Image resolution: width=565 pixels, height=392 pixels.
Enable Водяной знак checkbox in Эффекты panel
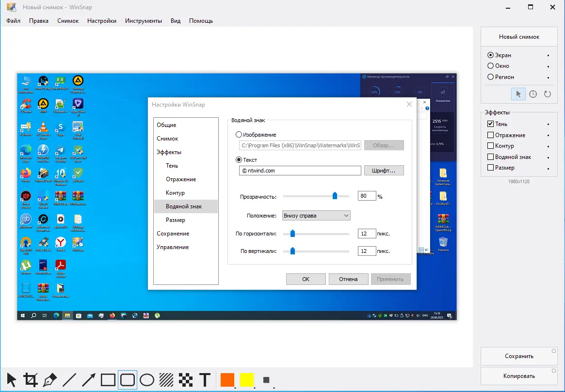point(490,157)
